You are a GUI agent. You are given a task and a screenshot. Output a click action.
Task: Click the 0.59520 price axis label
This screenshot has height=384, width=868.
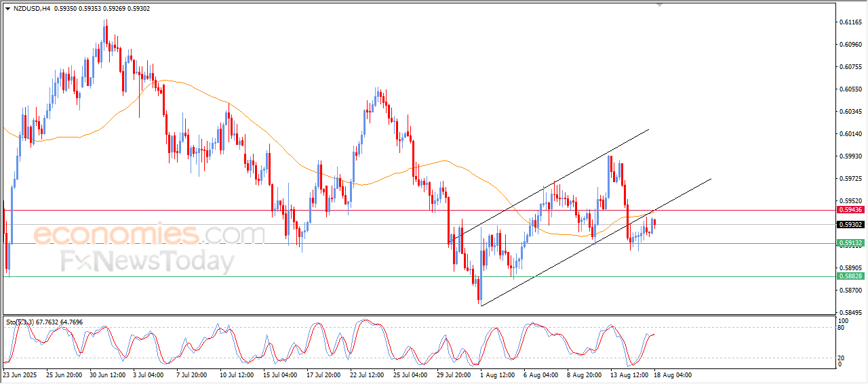click(850, 201)
